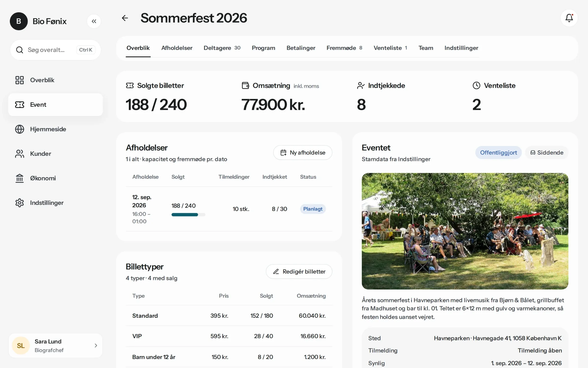Click the search magnifier icon
Viewport: 588px width, 368px height.
20,50
